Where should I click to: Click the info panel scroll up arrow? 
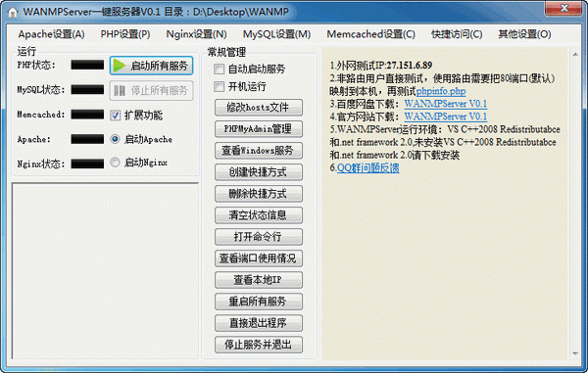575,55
